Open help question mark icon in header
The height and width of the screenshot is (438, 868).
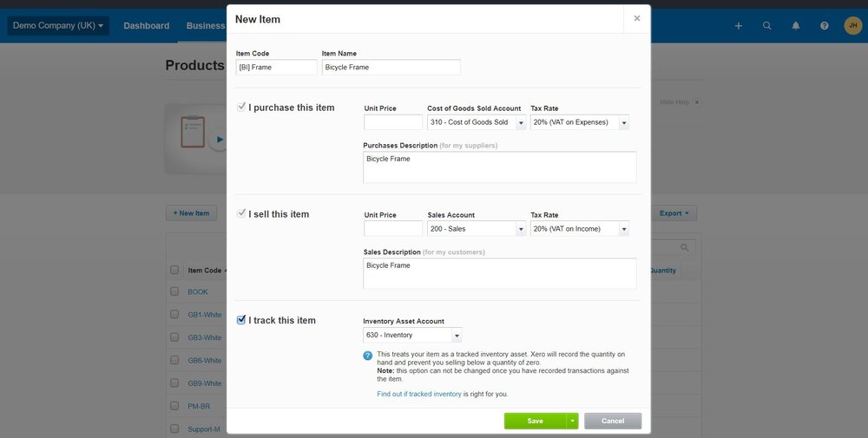point(825,26)
